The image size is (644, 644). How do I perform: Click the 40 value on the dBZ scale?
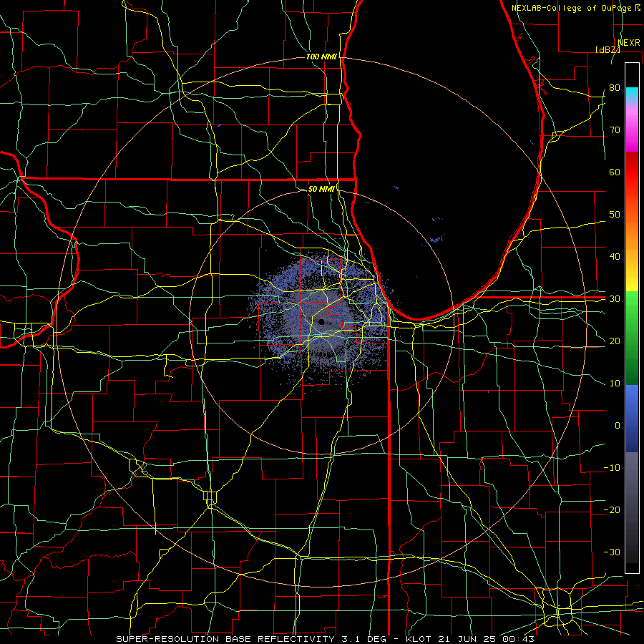point(615,257)
